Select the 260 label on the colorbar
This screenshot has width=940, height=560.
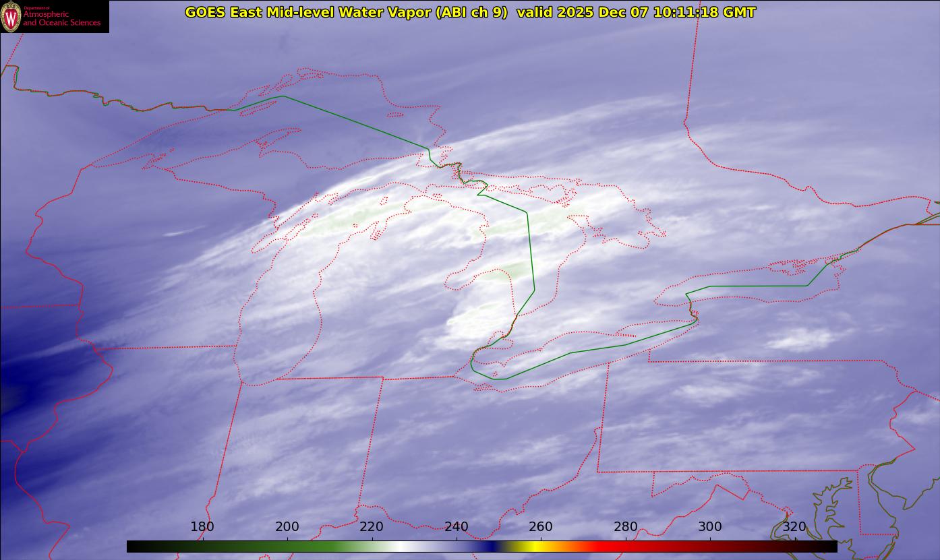click(541, 526)
